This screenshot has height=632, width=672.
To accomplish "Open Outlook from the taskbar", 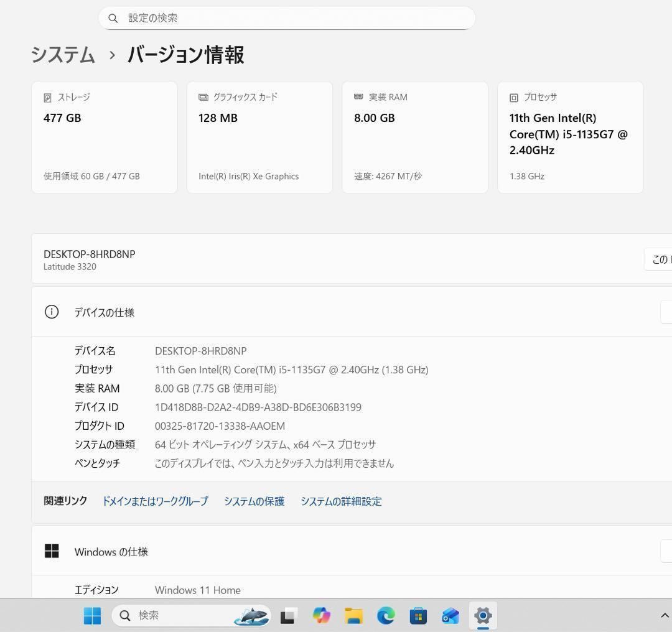I will [450, 616].
